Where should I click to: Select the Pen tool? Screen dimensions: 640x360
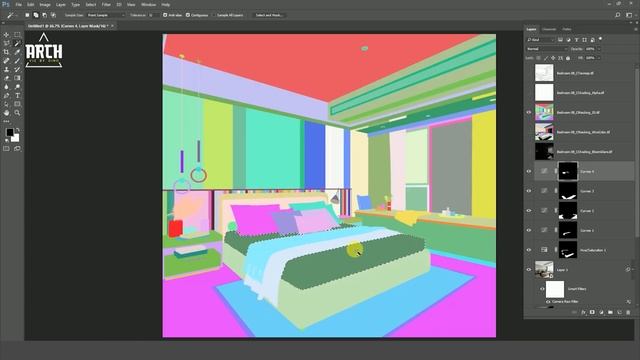pos(6,96)
